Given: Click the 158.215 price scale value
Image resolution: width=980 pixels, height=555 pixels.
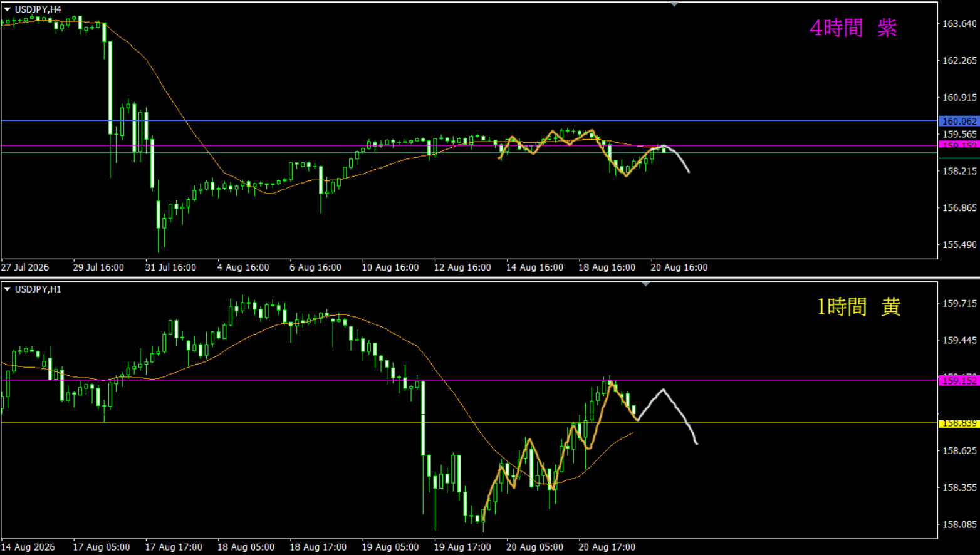Looking at the screenshot, I should pyautogui.click(x=959, y=171).
